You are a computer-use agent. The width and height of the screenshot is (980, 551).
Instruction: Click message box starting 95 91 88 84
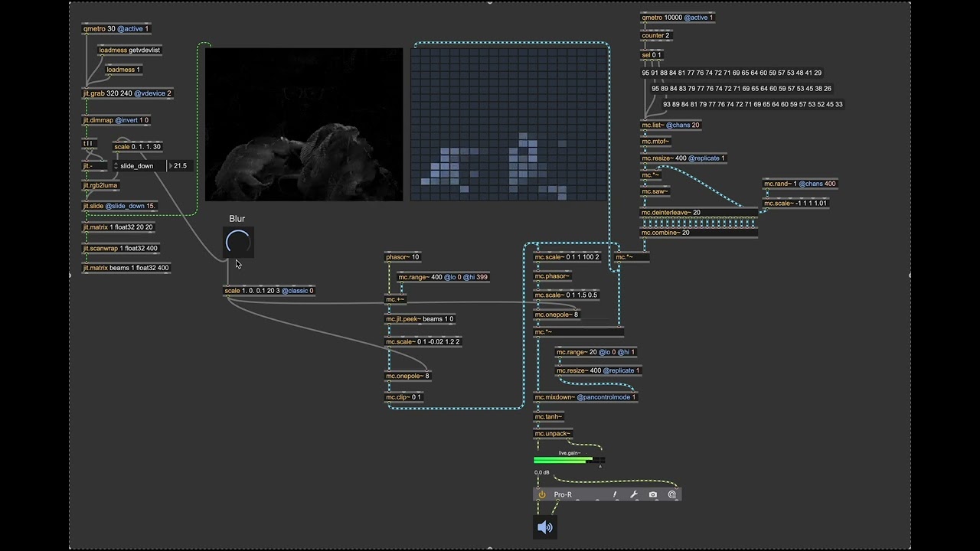731,73
